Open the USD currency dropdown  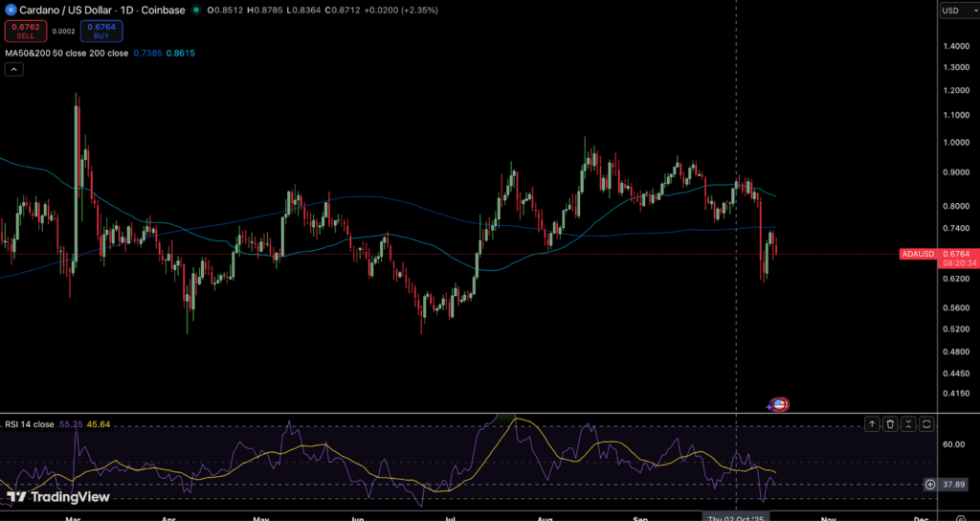point(957,11)
